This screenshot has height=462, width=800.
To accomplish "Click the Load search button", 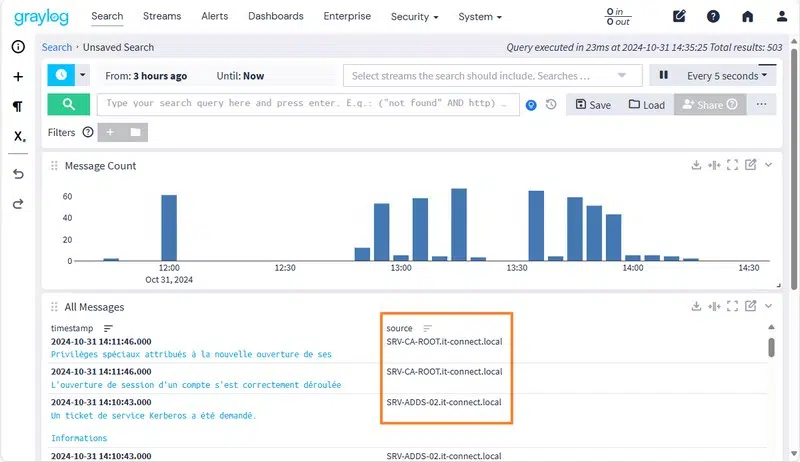I will point(646,104).
